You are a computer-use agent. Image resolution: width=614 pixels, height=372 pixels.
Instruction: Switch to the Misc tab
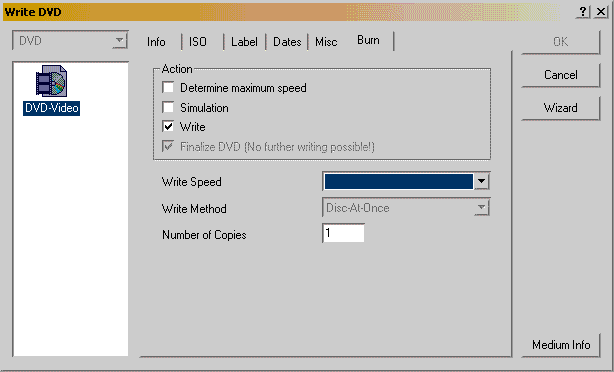(x=326, y=42)
